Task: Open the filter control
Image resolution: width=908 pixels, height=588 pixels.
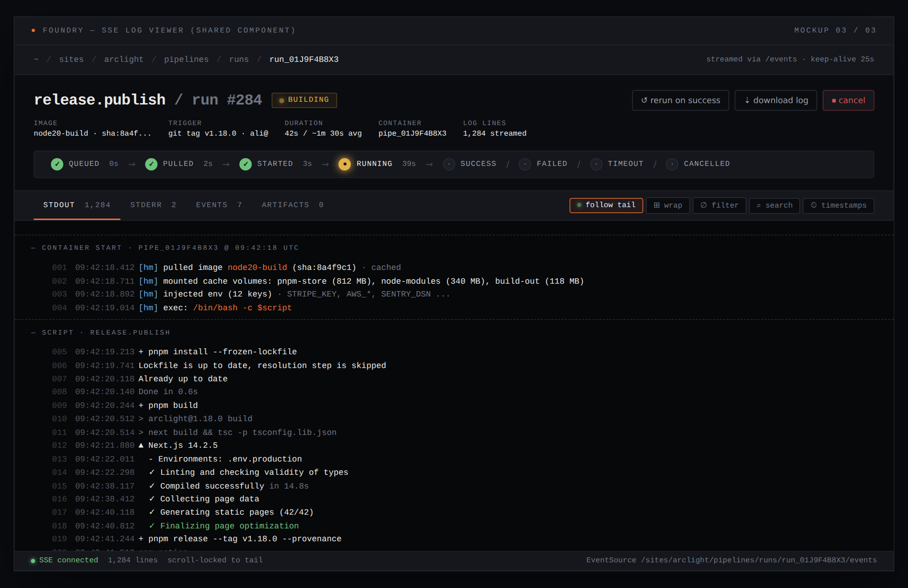Action: [x=719, y=205]
